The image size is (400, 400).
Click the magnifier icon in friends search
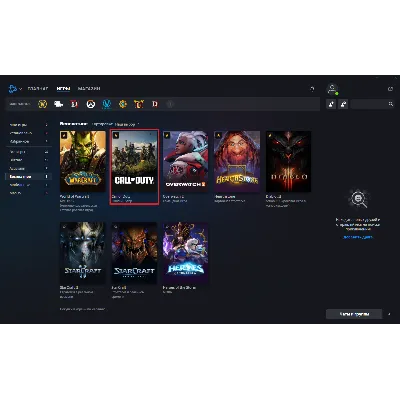pyautogui.click(x=391, y=104)
